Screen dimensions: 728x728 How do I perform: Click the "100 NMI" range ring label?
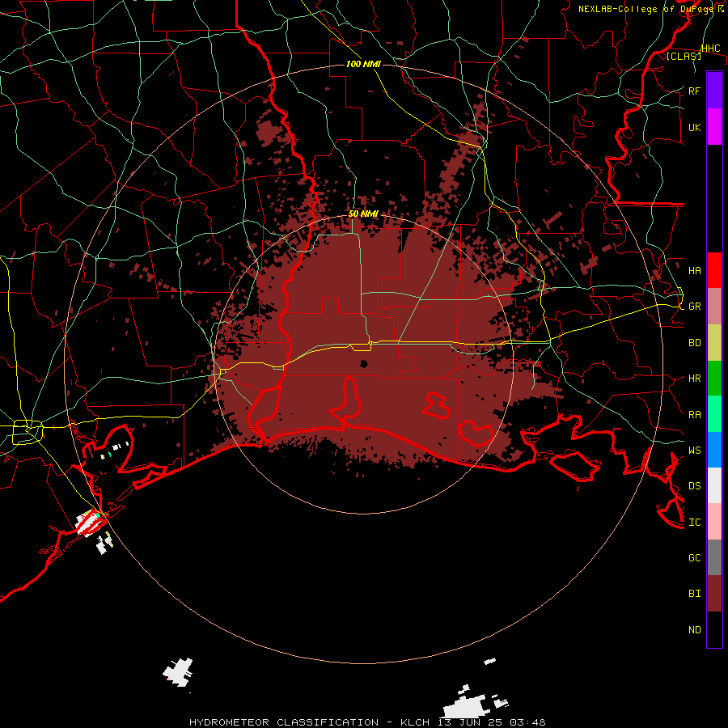point(363,64)
